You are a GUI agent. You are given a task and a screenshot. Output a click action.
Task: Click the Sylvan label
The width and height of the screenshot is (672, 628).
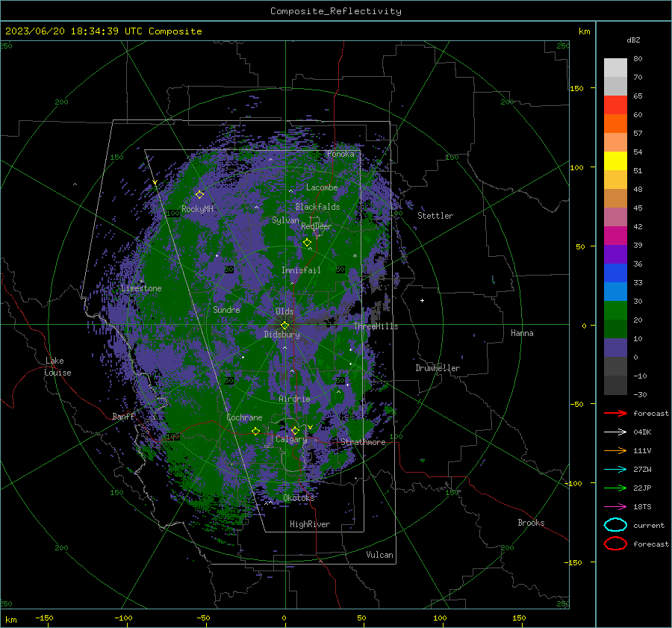tap(285, 220)
